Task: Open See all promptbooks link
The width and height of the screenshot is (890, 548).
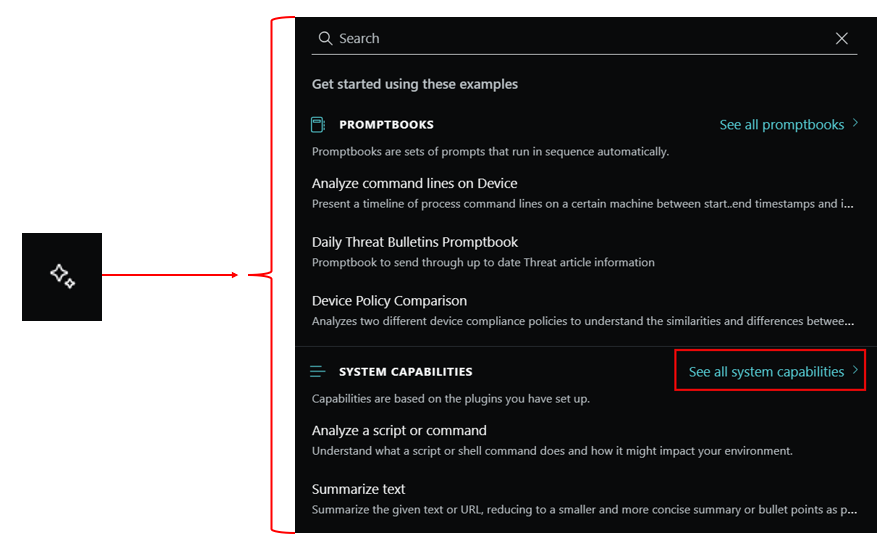Action: point(781,125)
